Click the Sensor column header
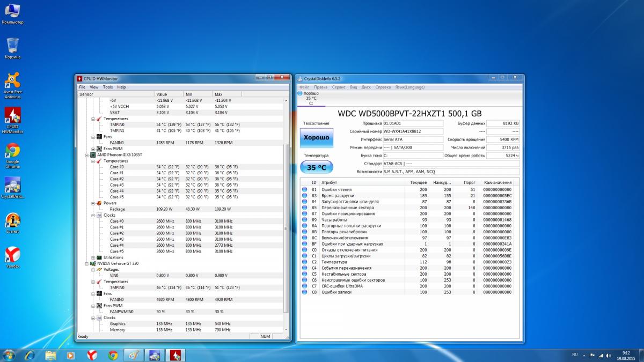644x362 pixels. click(x=115, y=94)
